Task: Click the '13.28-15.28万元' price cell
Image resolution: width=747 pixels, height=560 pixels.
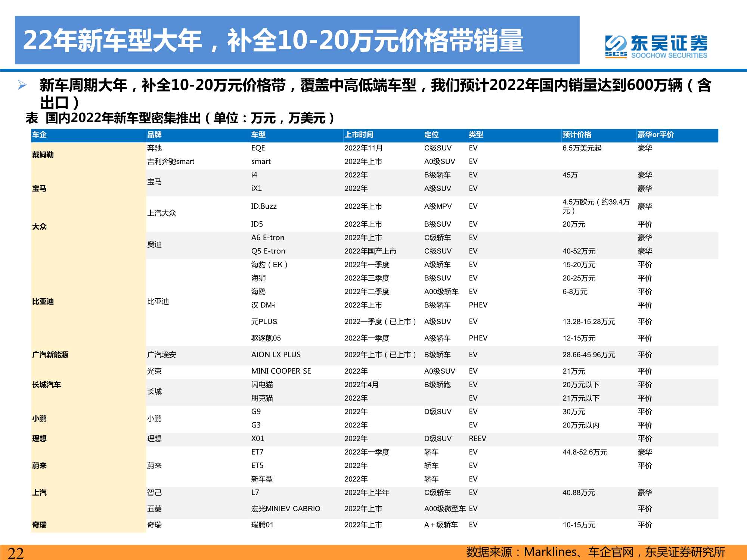Action: tap(589, 322)
